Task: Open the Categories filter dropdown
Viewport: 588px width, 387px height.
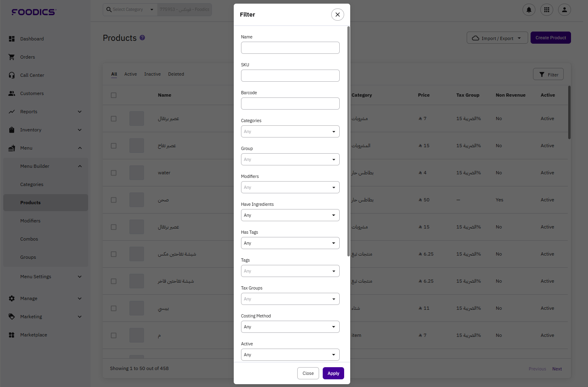Action: pos(290,131)
